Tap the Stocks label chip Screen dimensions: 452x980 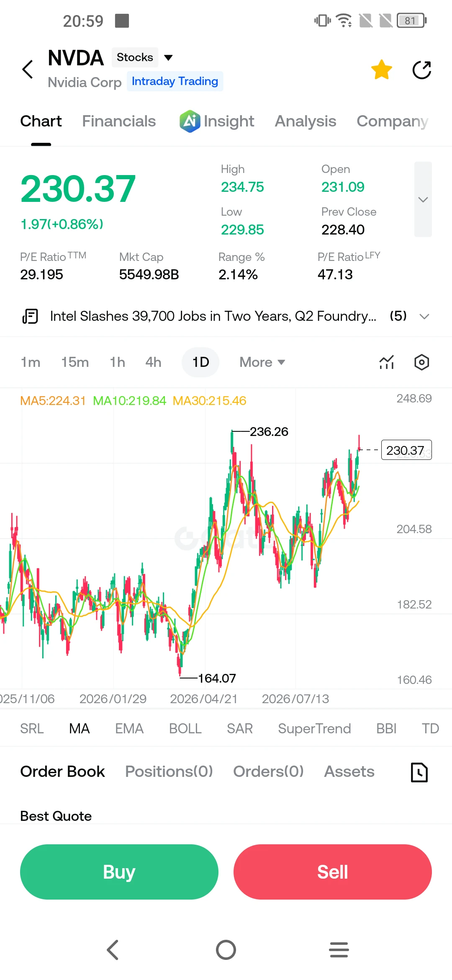[135, 57]
